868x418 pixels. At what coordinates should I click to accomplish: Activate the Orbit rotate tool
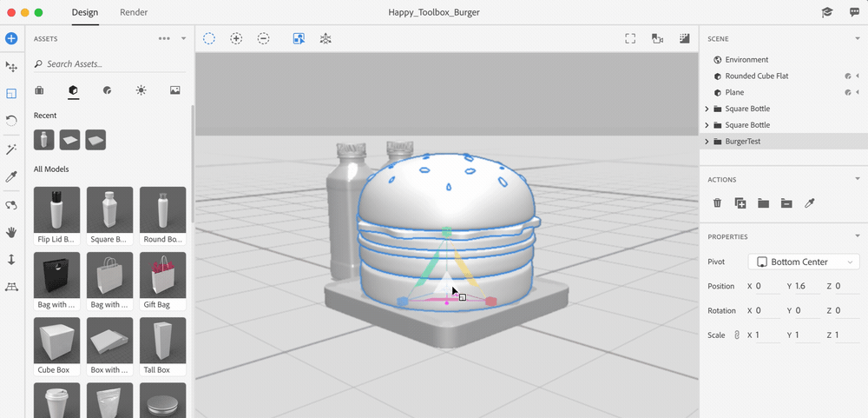(x=11, y=120)
